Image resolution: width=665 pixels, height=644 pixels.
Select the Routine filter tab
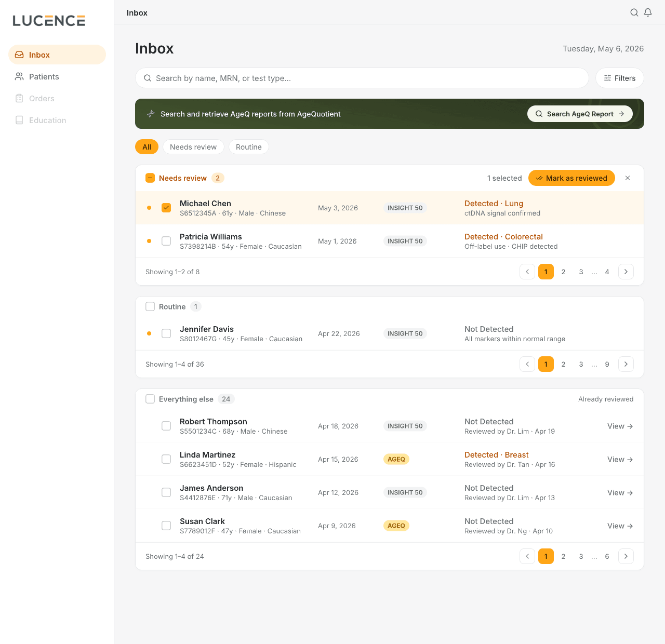click(x=249, y=147)
